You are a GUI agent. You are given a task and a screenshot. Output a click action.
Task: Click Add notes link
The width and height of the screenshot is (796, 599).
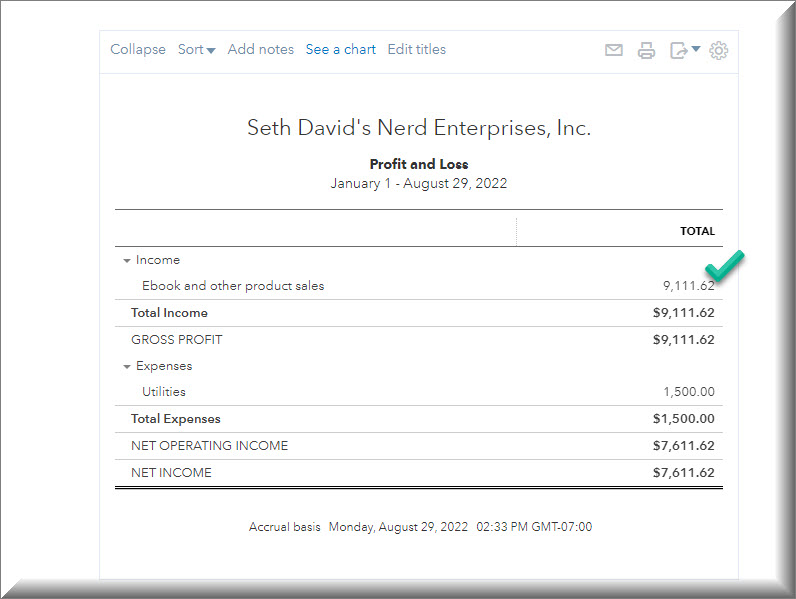(x=261, y=50)
